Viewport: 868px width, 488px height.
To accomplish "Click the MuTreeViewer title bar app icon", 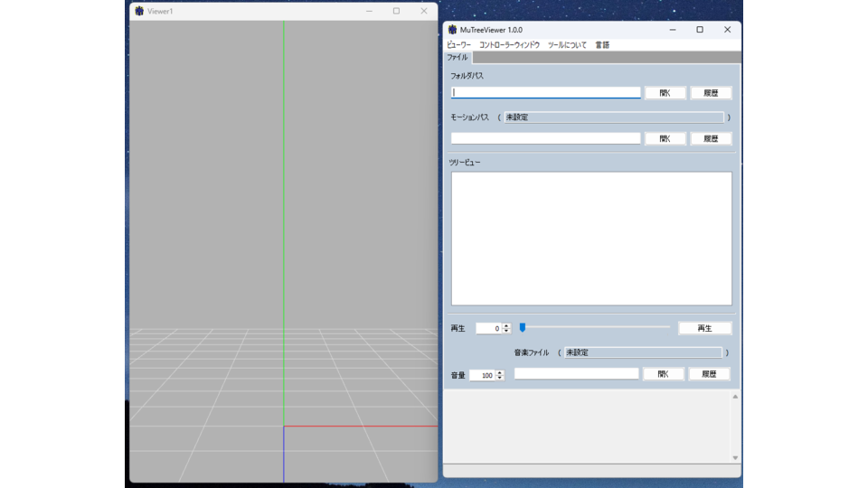I will (452, 30).
